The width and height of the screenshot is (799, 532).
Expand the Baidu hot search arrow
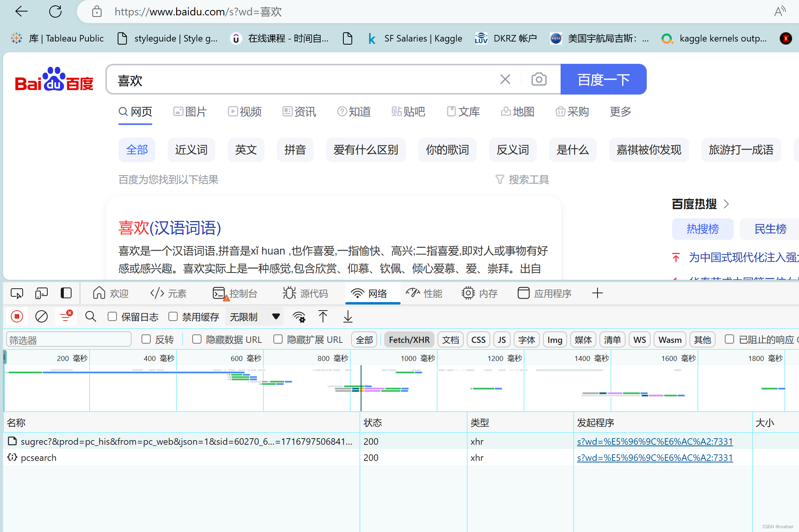[x=726, y=204]
